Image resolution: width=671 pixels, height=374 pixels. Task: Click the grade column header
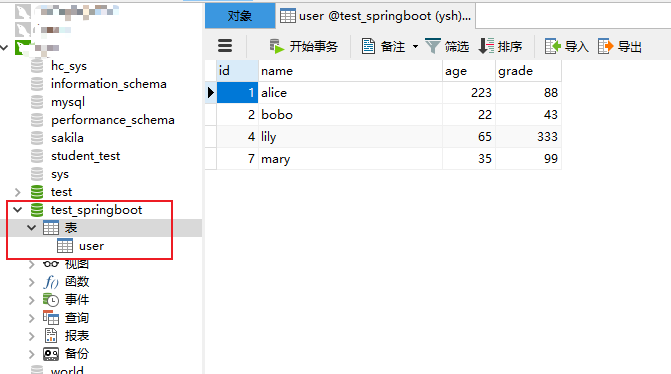tap(528, 71)
